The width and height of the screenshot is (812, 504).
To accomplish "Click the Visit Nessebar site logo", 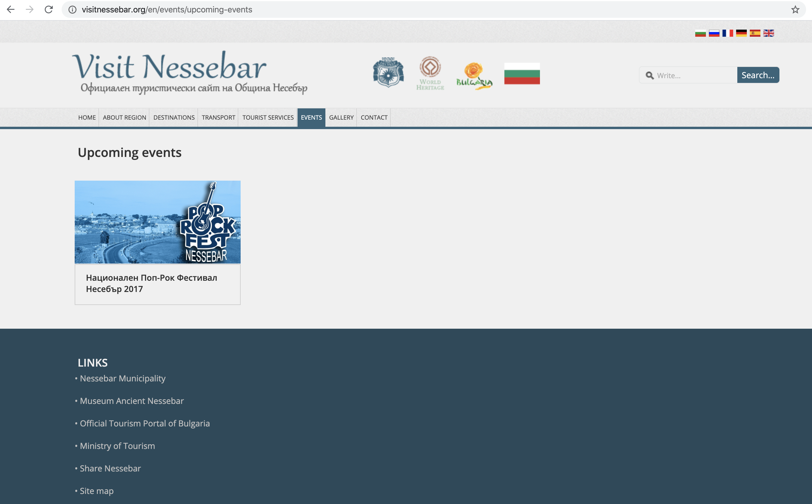I will (189, 72).
